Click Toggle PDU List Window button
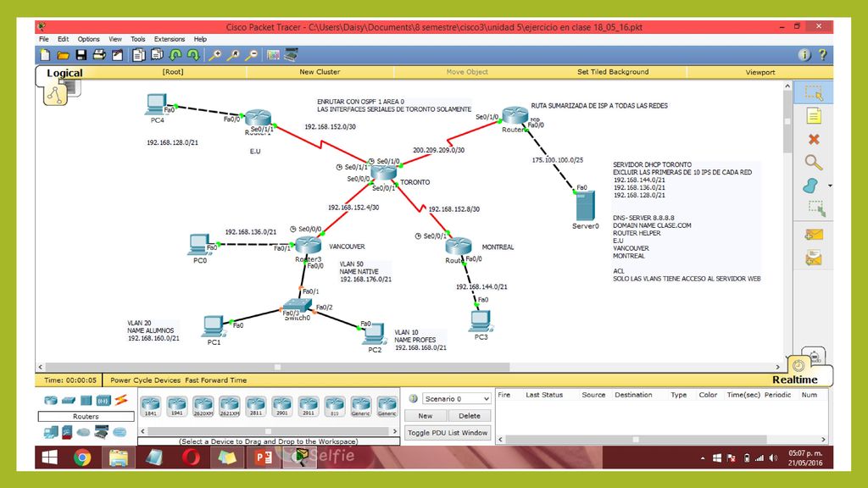This screenshot has width=868, height=488. (448, 433)
